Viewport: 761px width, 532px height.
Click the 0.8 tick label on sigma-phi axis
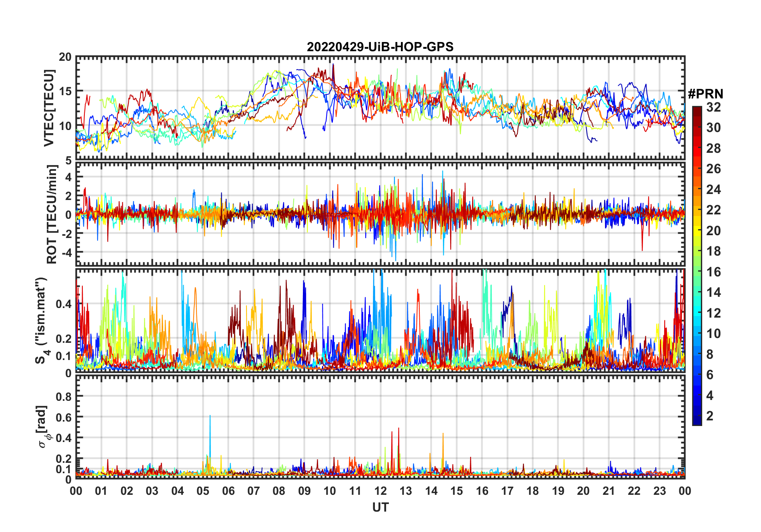(64, 396)
